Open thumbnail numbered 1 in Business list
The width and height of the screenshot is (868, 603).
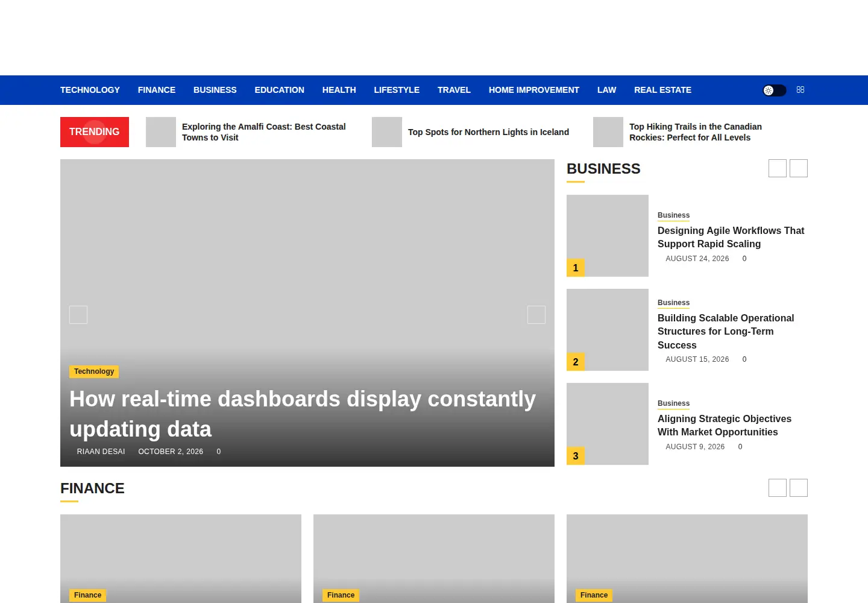click(x=608, y=236)
